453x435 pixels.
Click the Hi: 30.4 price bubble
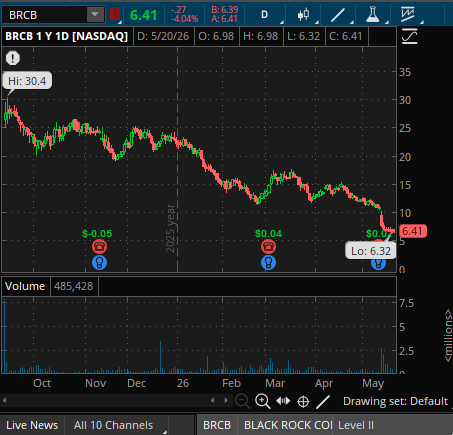coord(27,81)
